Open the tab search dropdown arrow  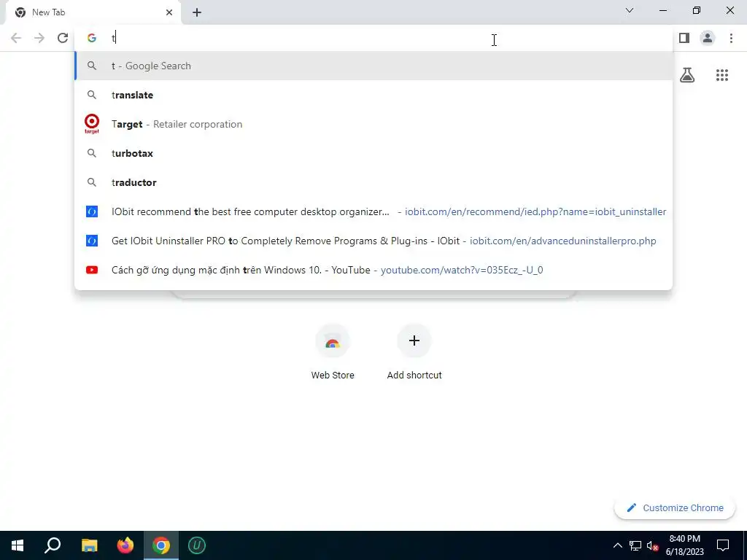point(630,10)
